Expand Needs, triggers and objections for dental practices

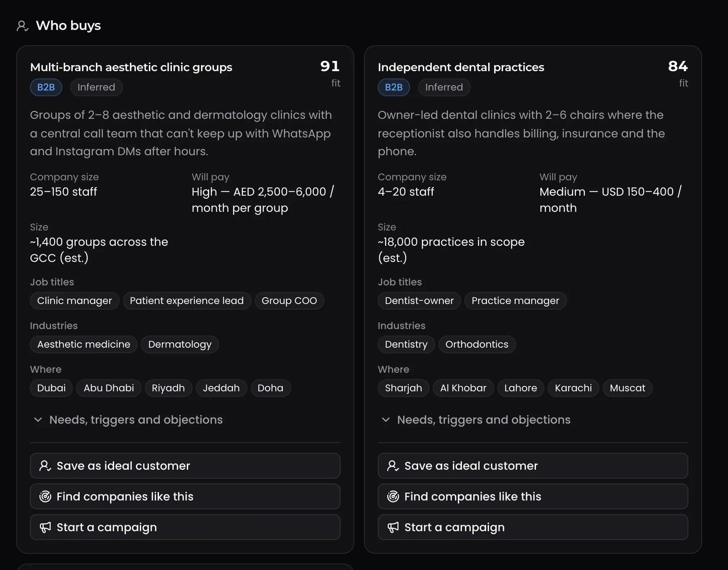[476, 420]
